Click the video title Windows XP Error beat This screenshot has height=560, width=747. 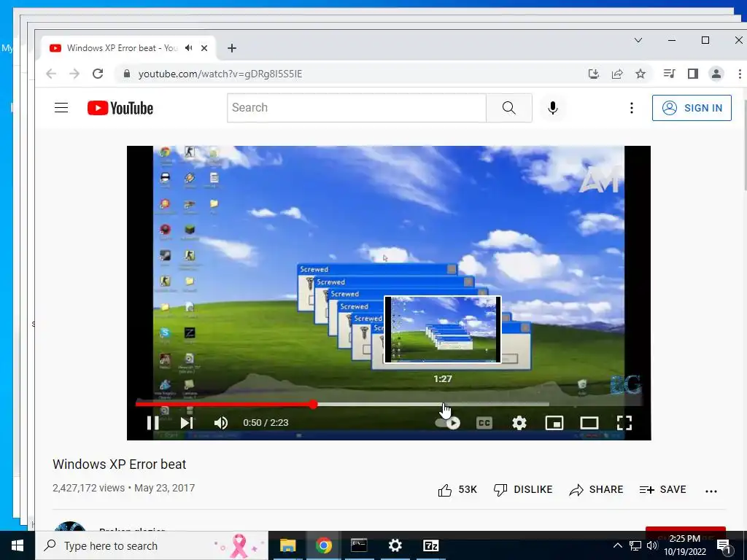[x=119, y=464]
